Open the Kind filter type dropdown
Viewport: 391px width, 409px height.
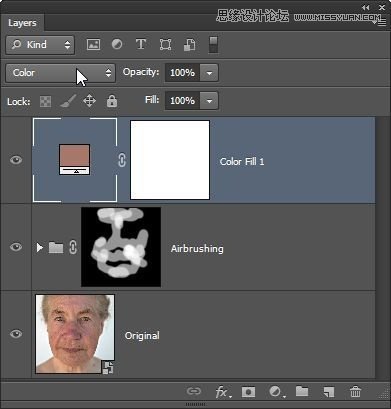(x=40, y=45)
